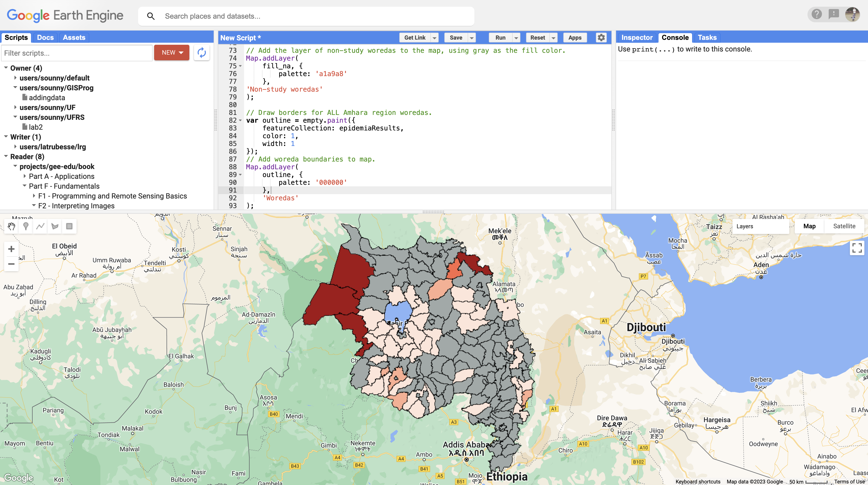Choose the add marker drawing tool
This screenshot has height=485, width=868.
click(26, 226)
